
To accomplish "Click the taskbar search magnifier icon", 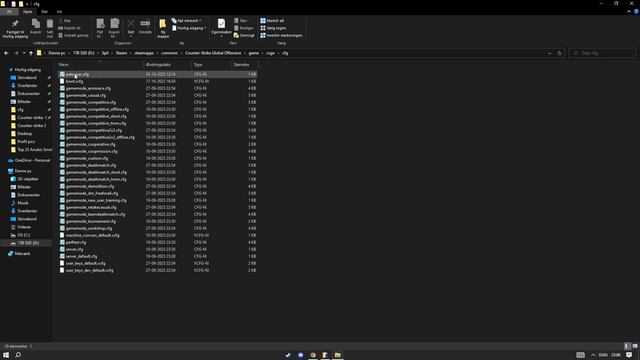I will click(18, 355).
